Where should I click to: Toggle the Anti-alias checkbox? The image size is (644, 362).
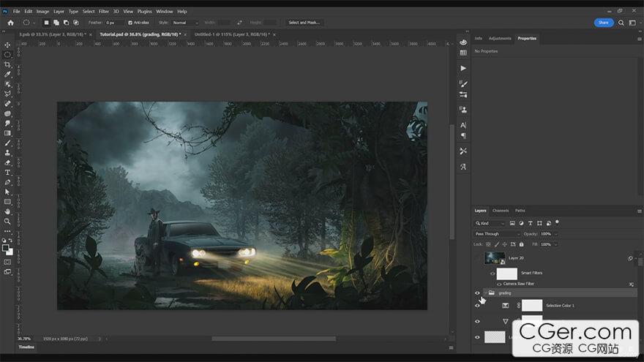(x=130, y=23)
